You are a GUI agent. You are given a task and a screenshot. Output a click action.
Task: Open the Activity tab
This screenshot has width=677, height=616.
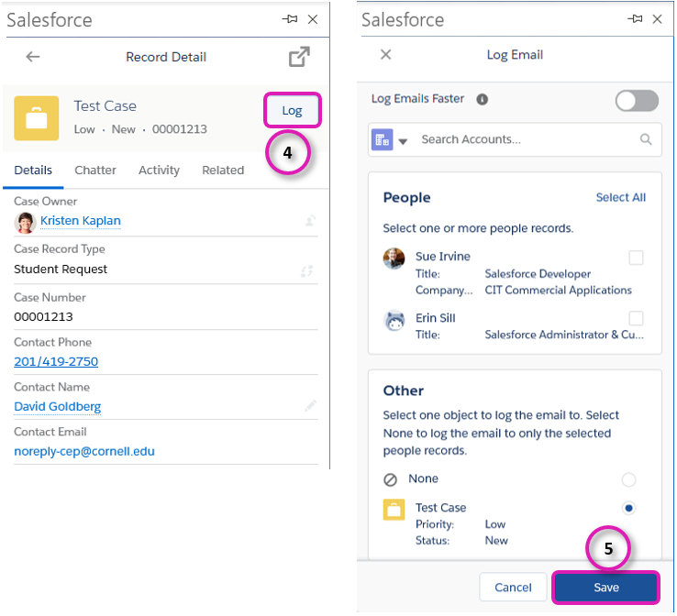tap(159, 170)
